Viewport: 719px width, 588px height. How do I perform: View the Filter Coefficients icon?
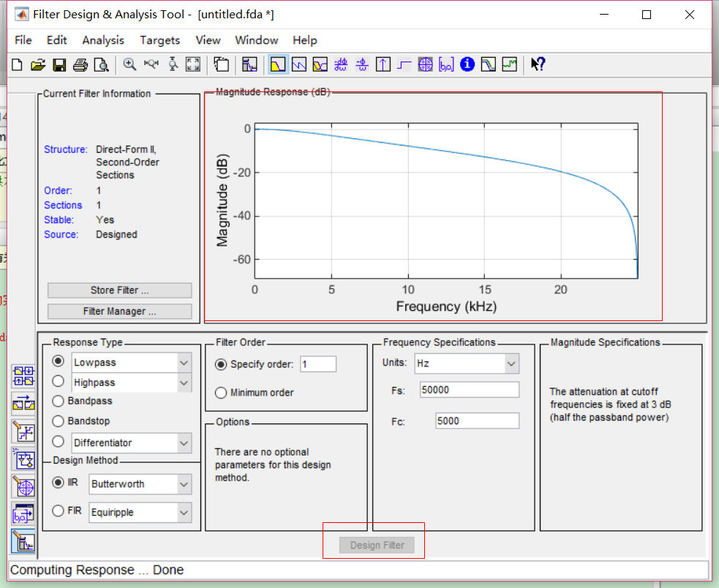pyautogui.click(x=446, y=64)
